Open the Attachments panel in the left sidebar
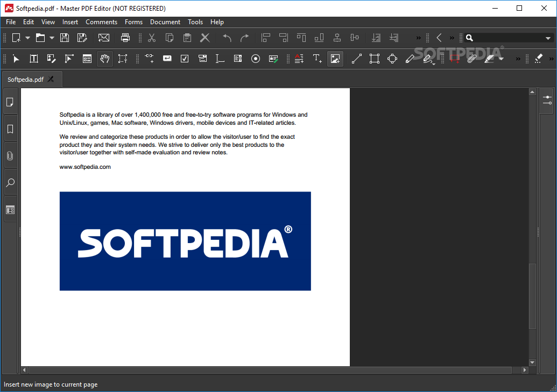This screenshot has width=557, height=392. click(10, 155)
